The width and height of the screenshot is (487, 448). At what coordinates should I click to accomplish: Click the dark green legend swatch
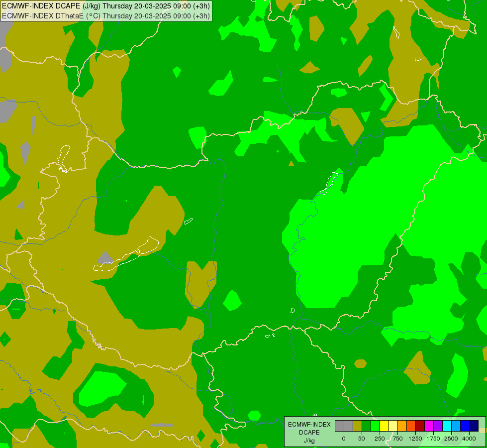pyautogui.click(x=367, y=426)
